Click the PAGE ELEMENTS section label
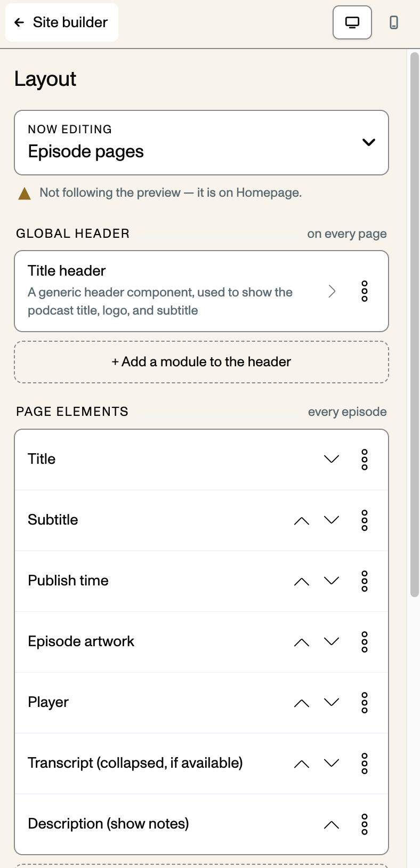 [x=72, y=412]
